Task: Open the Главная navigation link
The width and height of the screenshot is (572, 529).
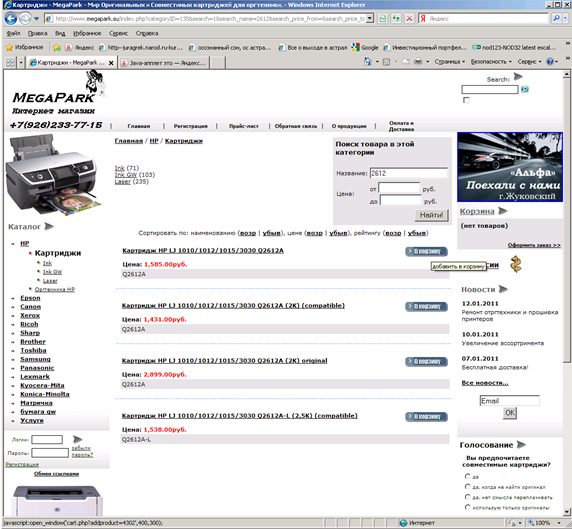Action: click(139, 126)
